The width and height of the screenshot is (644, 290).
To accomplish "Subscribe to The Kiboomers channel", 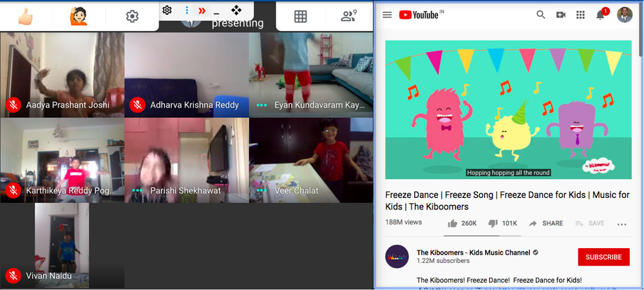I will tap(603, 257).
